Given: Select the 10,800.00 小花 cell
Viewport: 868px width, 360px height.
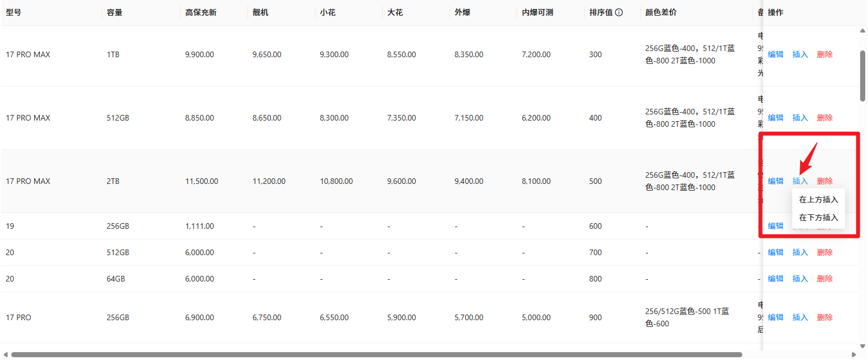Looking at the screenshot, I should click(x=337, y=181).
